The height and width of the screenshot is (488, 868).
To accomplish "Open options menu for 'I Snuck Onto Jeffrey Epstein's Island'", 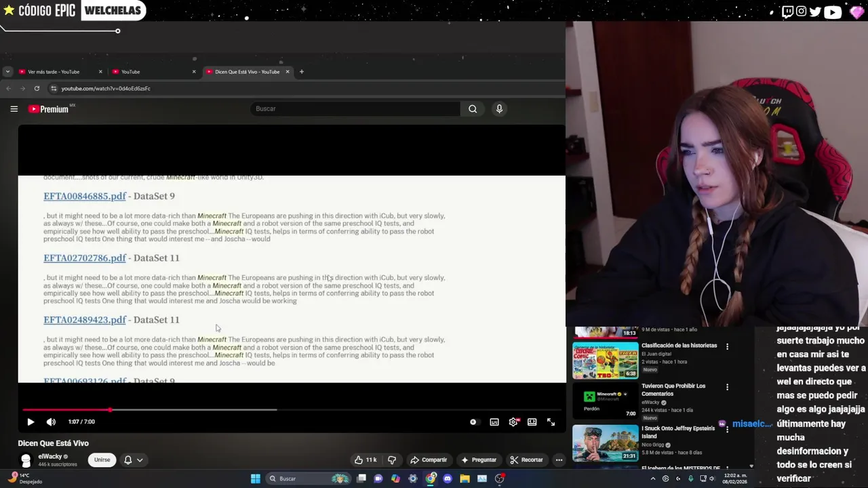I will coord(727,429).
